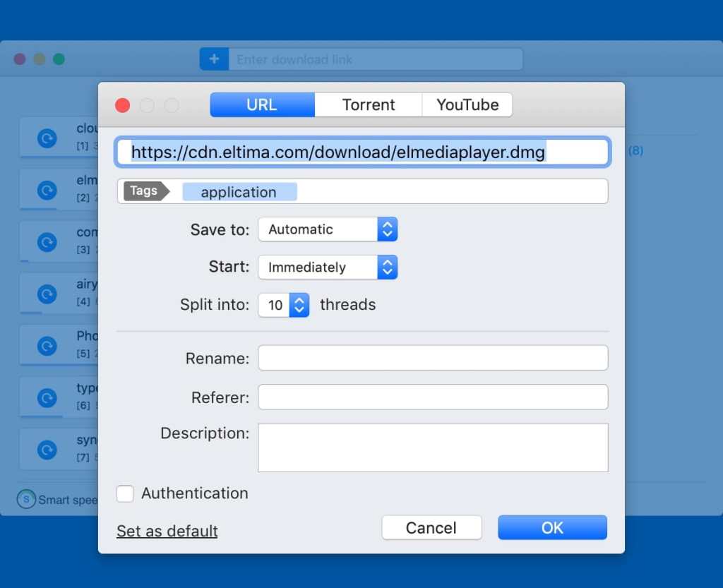
Task: Enable the Authentication checkbox
Action: click(x=125, y=493)
